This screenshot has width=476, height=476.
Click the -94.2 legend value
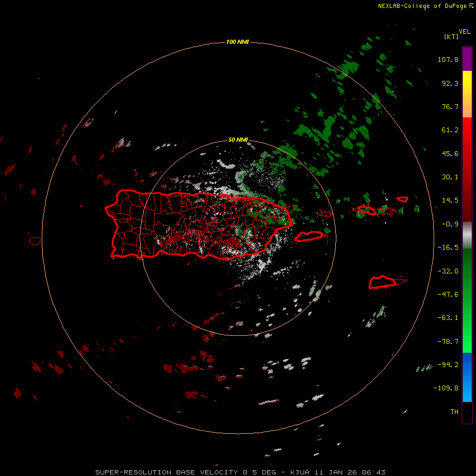click(448, 365)
